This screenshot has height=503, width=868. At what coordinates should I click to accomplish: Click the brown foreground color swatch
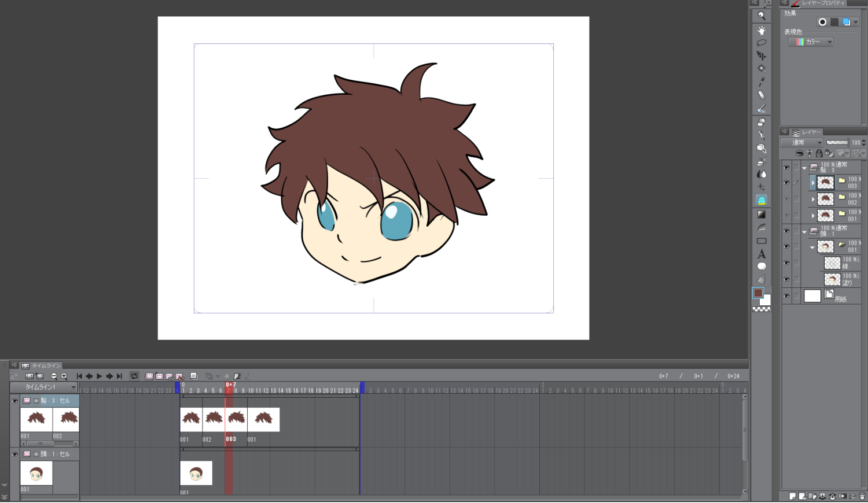click(x=758, y=293)
